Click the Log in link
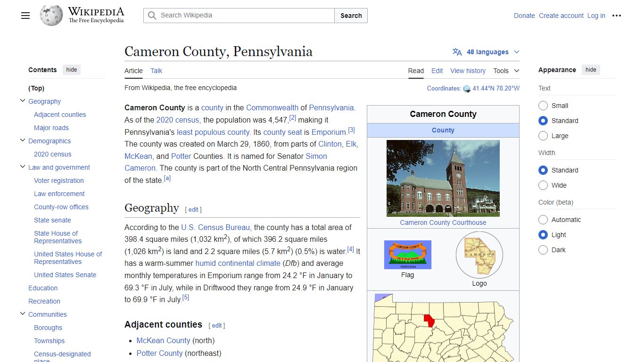This screenshot has width=644, height=362. point(596,16)
